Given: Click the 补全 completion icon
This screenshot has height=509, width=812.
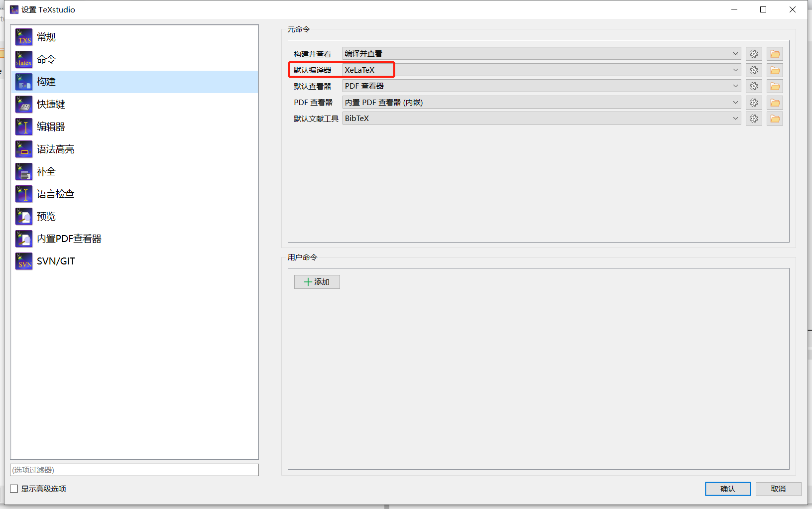Looking at the screenshot, I should point(24,171).
